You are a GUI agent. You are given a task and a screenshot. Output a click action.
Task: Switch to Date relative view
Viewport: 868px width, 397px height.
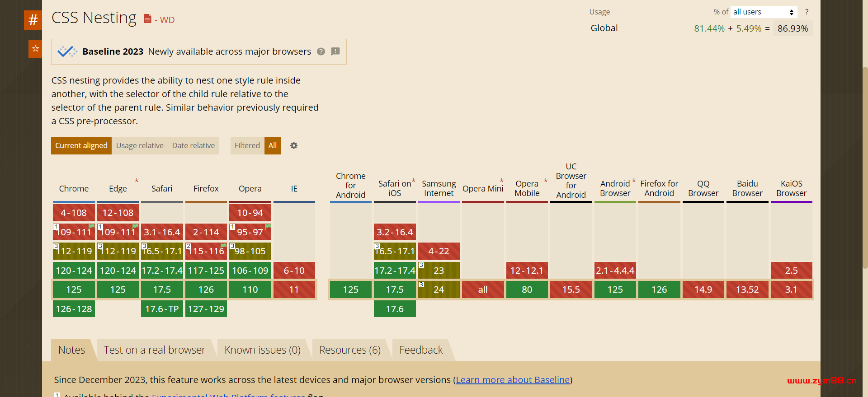coord(193,145)
